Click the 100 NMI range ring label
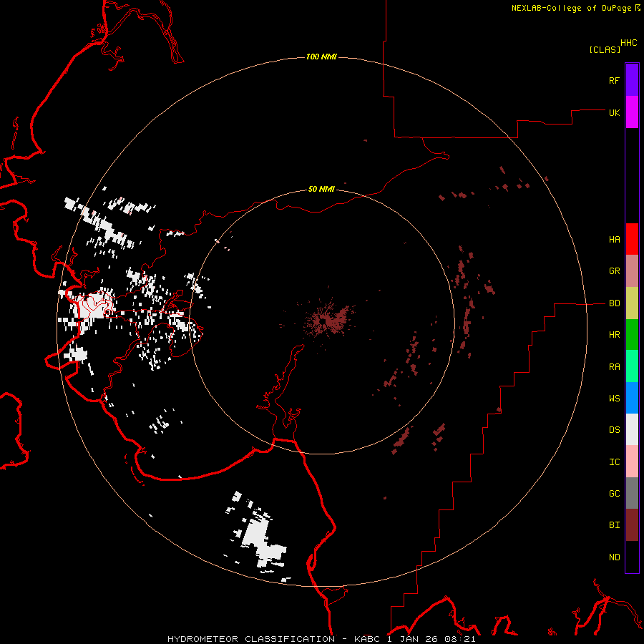The width and height of the screenshot is (644, 644). 321,57
